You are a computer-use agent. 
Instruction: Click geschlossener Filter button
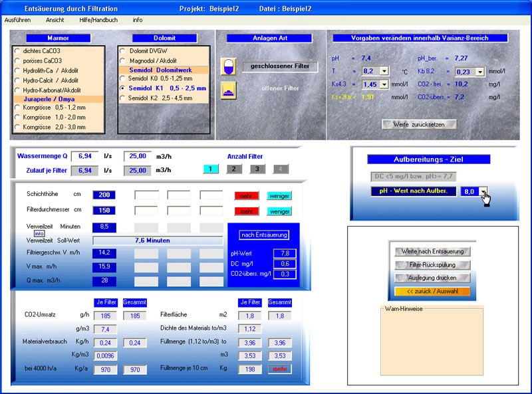click(280, 66)
